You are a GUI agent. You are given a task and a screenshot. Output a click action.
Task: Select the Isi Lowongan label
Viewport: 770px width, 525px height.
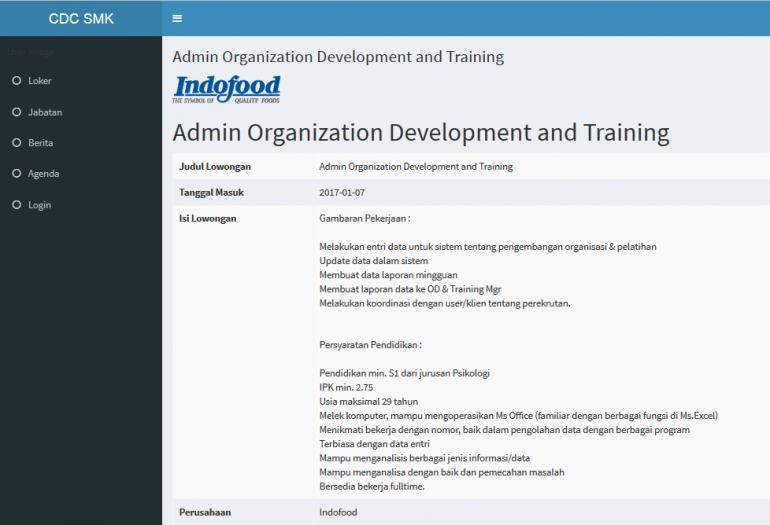pyautogui.click(x=207, y=219)
